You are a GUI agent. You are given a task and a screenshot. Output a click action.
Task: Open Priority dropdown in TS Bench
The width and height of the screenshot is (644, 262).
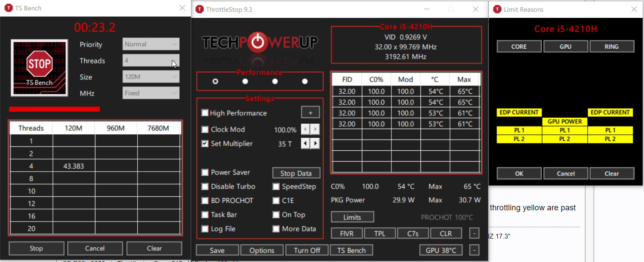tap(151, 44)
